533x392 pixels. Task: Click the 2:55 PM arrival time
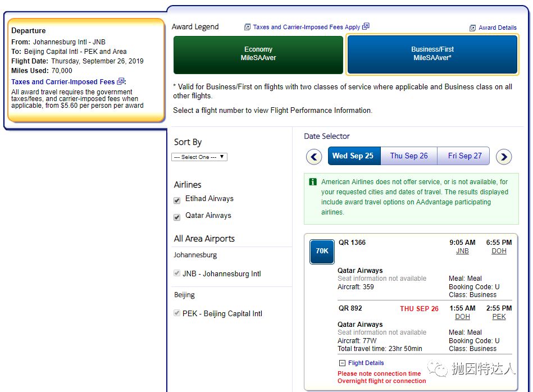(x=499, y=308)
